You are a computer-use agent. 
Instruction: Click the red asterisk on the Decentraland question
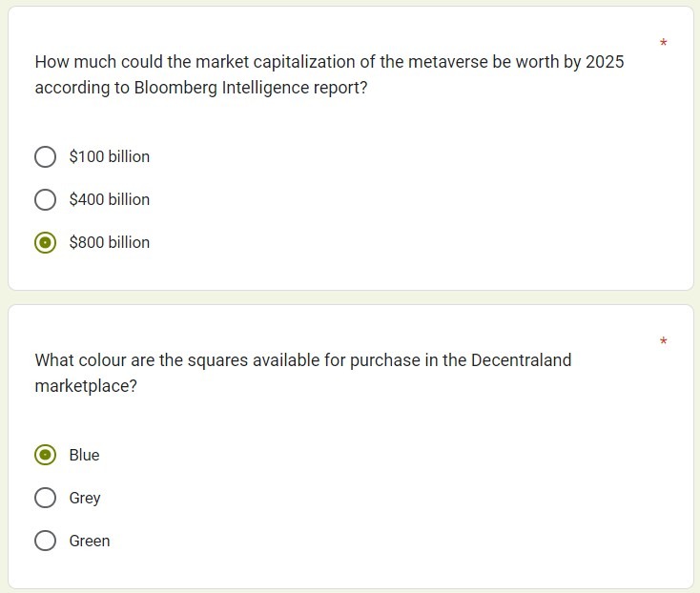pos(663,341)
